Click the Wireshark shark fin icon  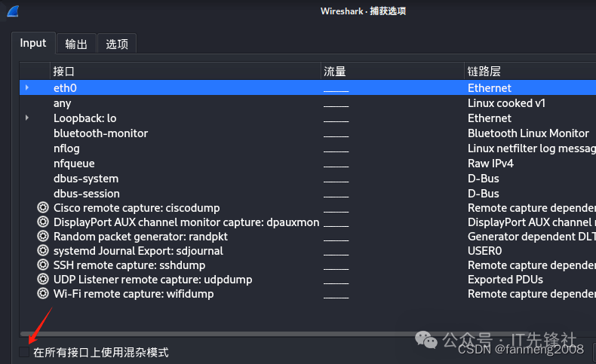(x=12, y=11)
